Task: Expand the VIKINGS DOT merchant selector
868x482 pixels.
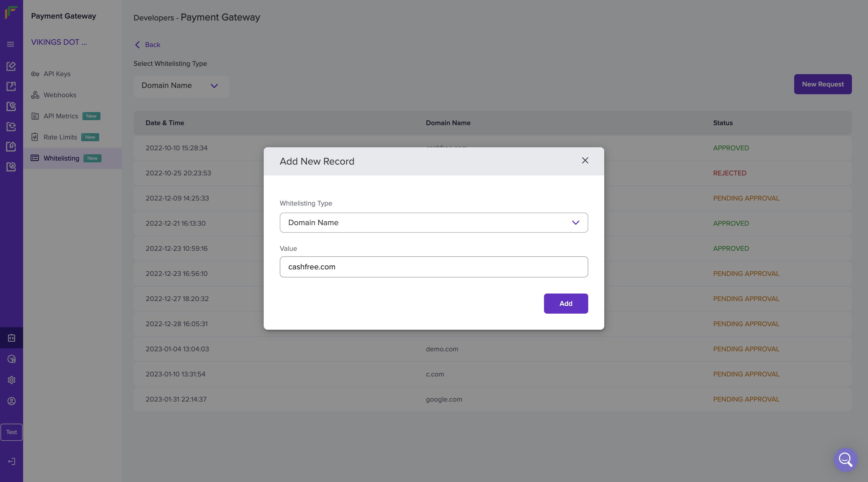Action: coord(59,42)
